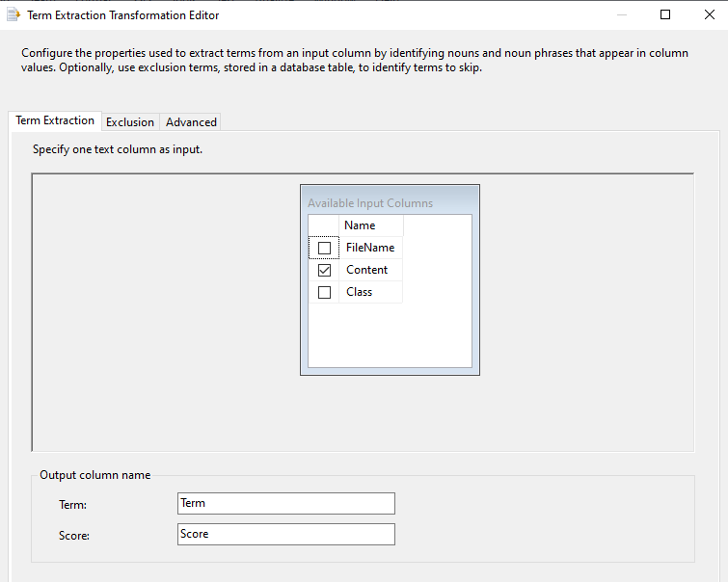Select the FileName row text
Image resolution: width=728 pixels, height=582 pixels.
coord(370,248)
